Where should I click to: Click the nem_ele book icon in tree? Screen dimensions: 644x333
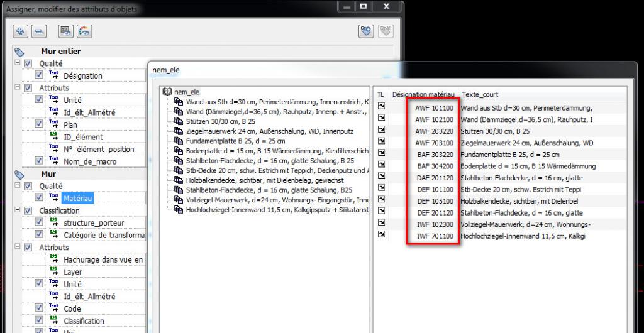tap(167, 92)
